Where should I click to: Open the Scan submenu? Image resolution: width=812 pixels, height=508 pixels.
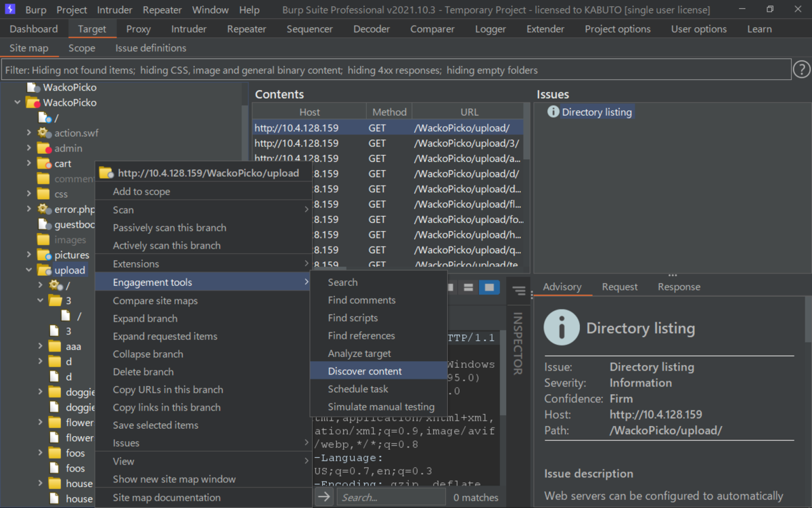[203, 210]
